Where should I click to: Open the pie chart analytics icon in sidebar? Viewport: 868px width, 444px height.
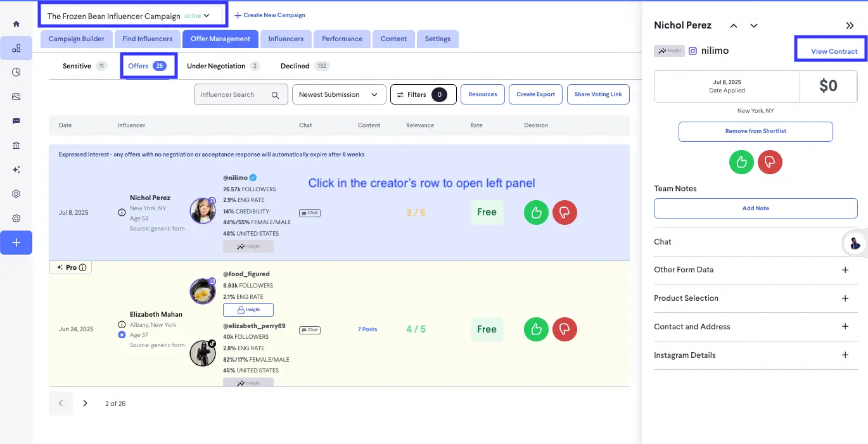click(16, 72)
